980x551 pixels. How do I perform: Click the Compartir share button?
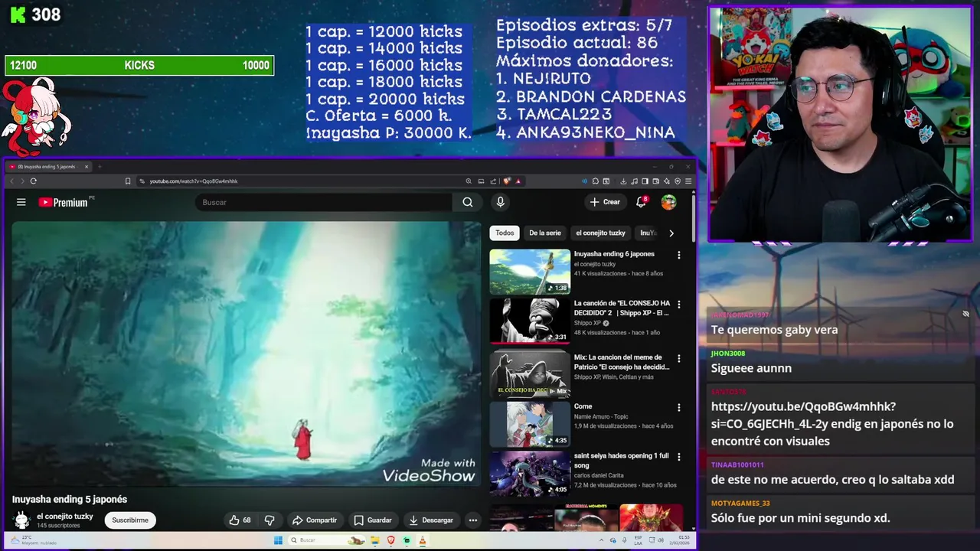[x=315, y=520]
